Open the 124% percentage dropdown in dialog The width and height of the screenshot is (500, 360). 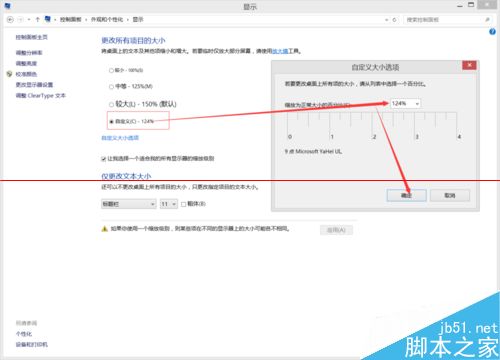pyautogui.click(x=417, y=104)
